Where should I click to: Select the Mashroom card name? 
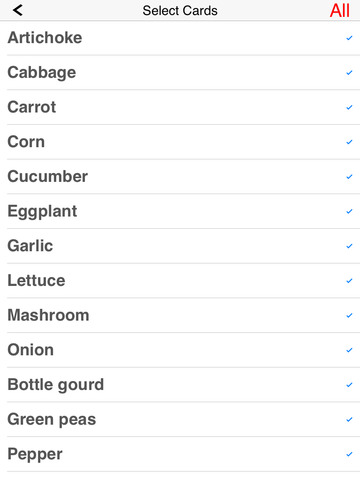[48, 315]
